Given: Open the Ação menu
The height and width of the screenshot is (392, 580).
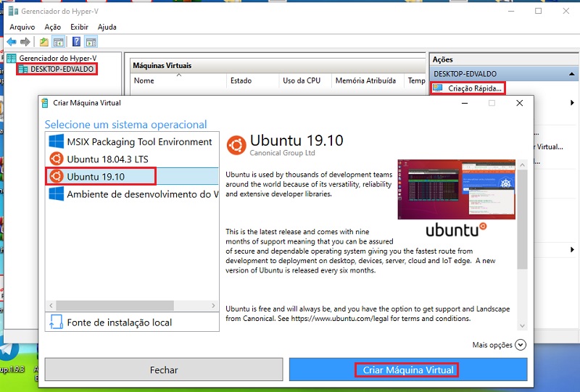Looking at the screenshot, I should [x=52, y=27].
